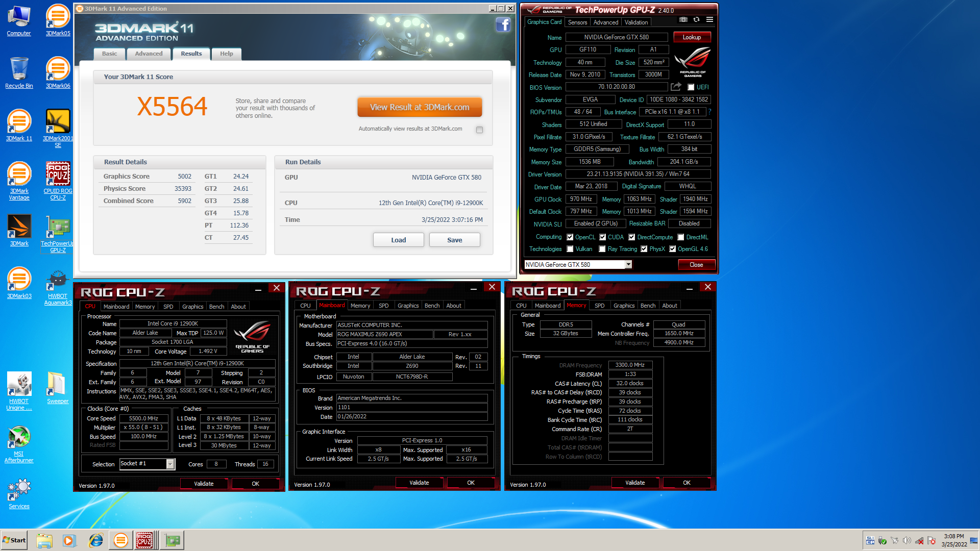This screenshot has width=980, height=551.
Task: Switch to the Basic tab in 3DMark 11
Action: click(x=109, y=54)
